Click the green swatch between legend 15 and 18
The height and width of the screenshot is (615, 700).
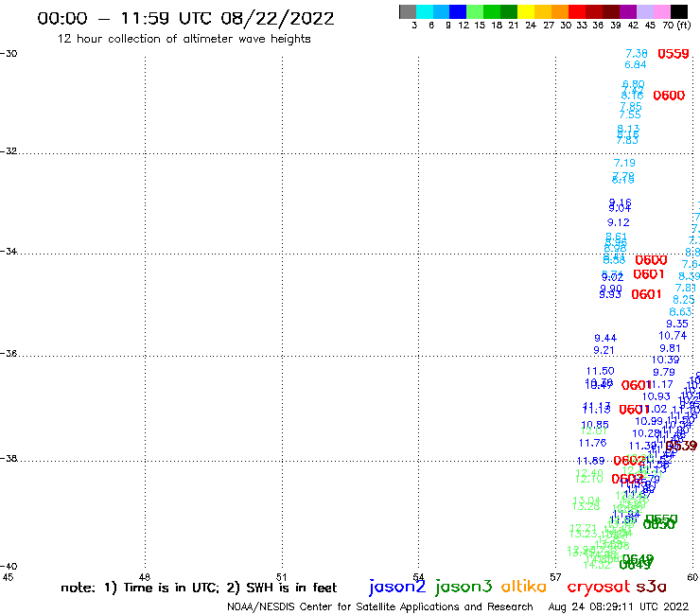pyautogui.click(x=492, y=11)
